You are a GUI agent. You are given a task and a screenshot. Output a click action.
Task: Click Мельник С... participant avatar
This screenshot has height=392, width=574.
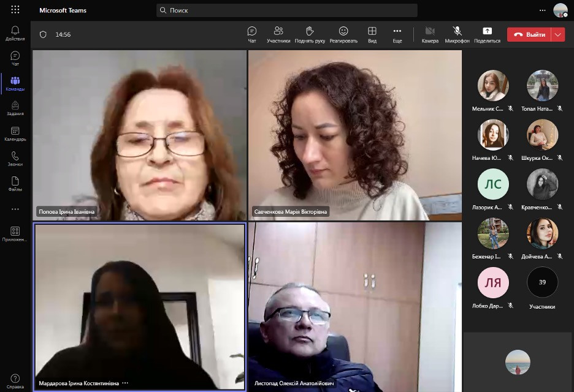point(493,86)
